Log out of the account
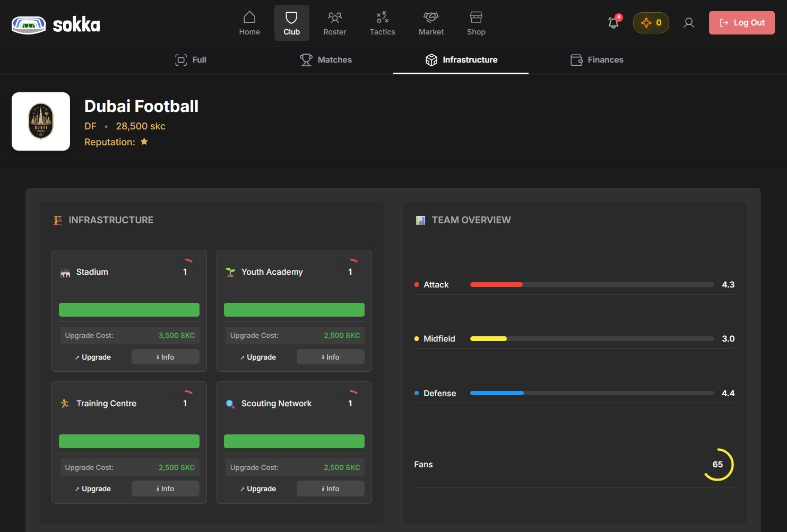Image resolution: width=787 pixels, height=532 pixels. point(741,23)
